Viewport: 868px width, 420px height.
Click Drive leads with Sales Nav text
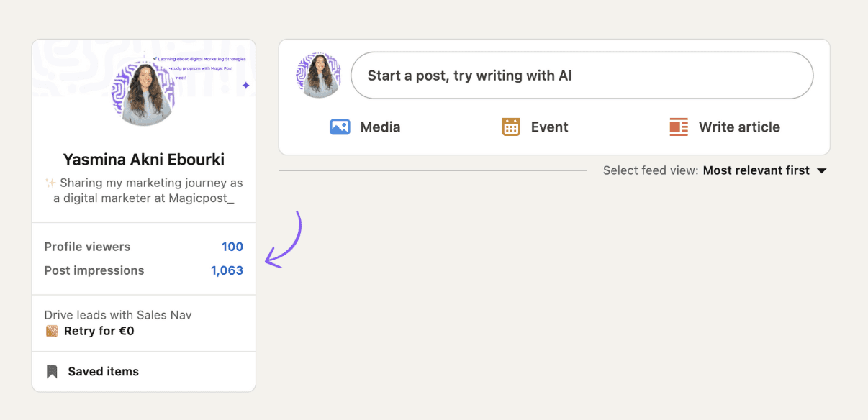[118, 315]
